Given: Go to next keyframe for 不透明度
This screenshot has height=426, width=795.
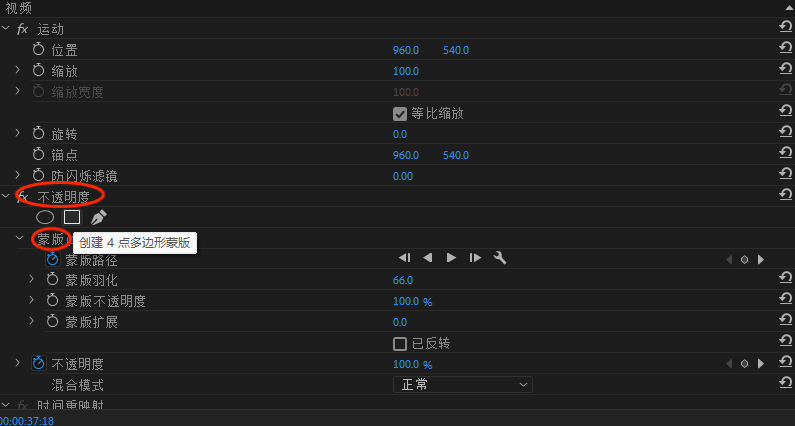Looking at the screenshot, I should tap(761, 364).
